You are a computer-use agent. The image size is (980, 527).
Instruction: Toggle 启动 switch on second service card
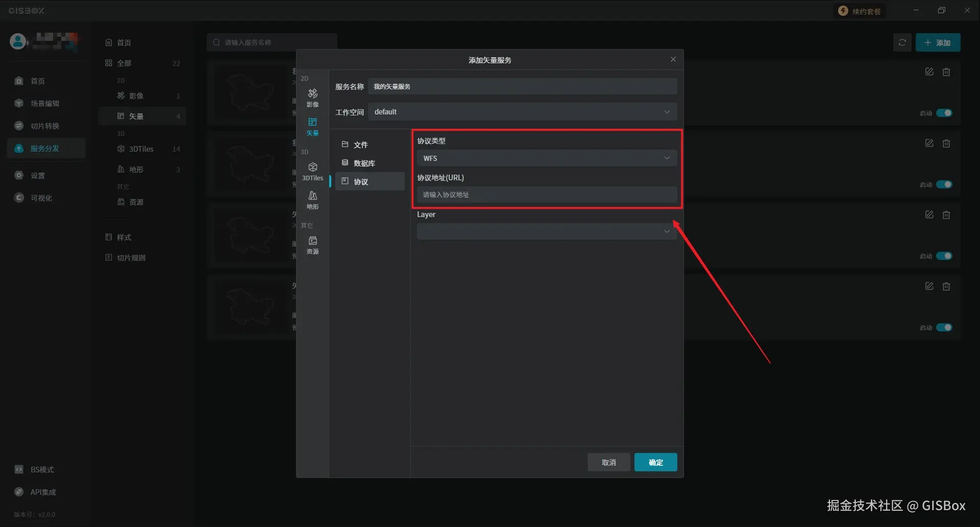point(944,184)
